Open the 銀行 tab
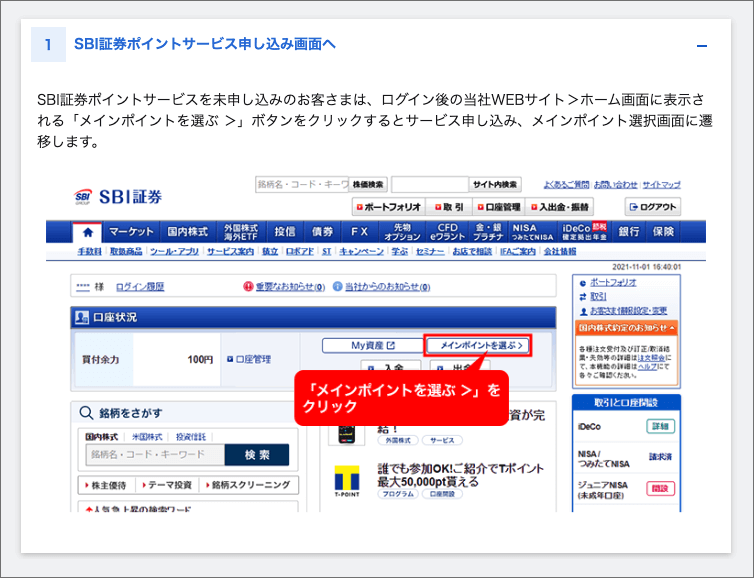The height and width of the screenshot is (578, 754). (x=628, y=232)
